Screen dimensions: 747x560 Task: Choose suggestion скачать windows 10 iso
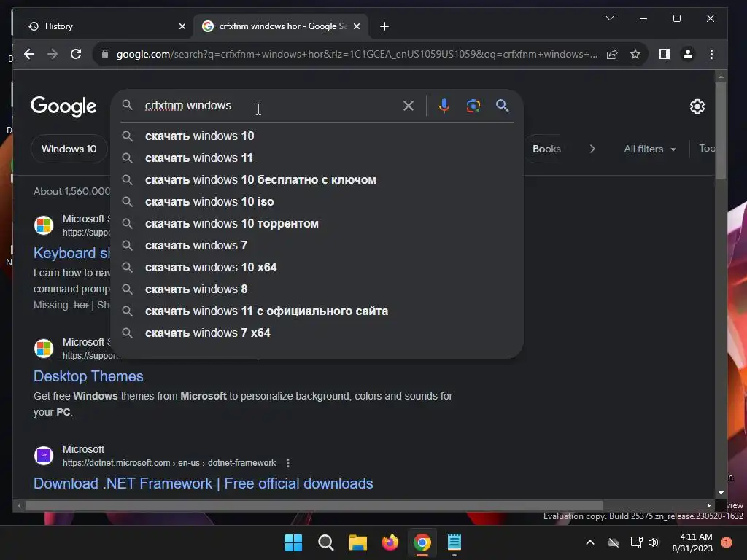tap(317, 202)
